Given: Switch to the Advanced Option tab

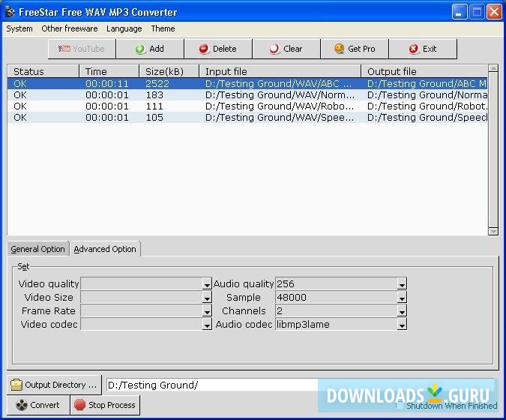Looking at the screenshot, I should pyautogui.click(x=105, y=249).
